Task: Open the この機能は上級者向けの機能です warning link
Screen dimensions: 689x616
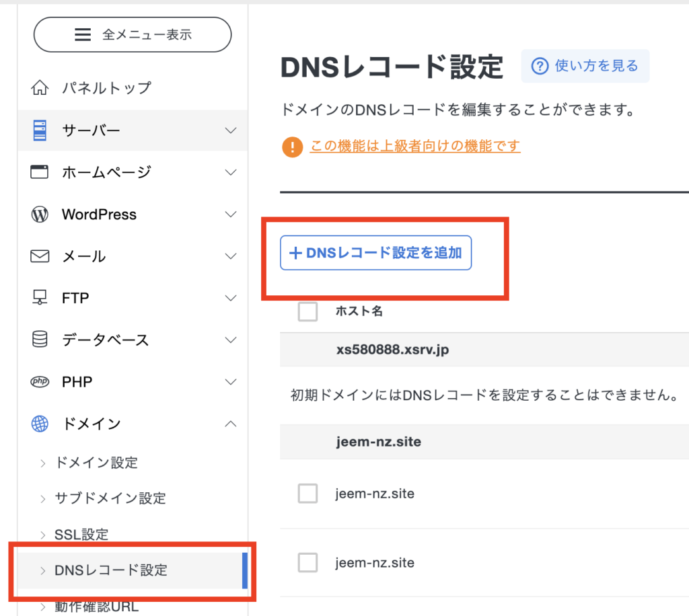Action: click(x=414, y=146)
